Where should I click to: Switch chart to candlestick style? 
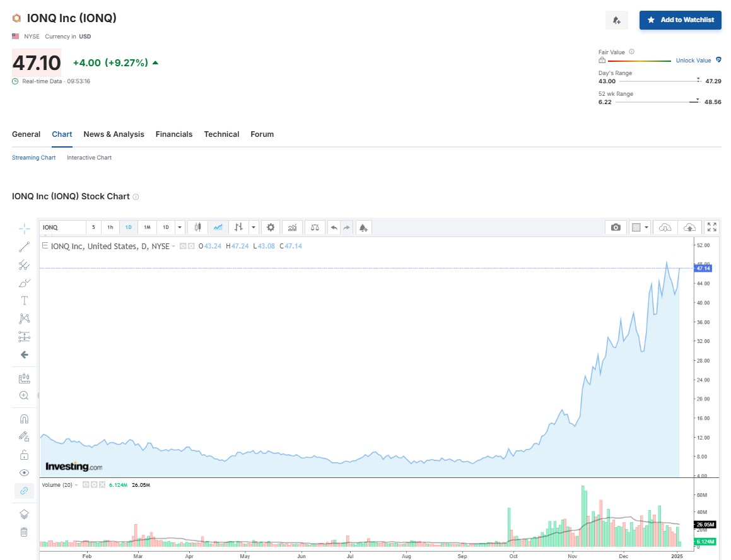(x=197, y=228)
